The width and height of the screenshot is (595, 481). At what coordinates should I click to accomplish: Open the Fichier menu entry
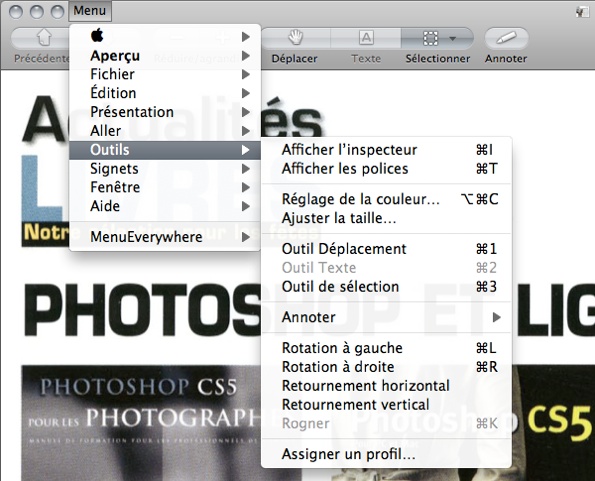click(165, 74)
